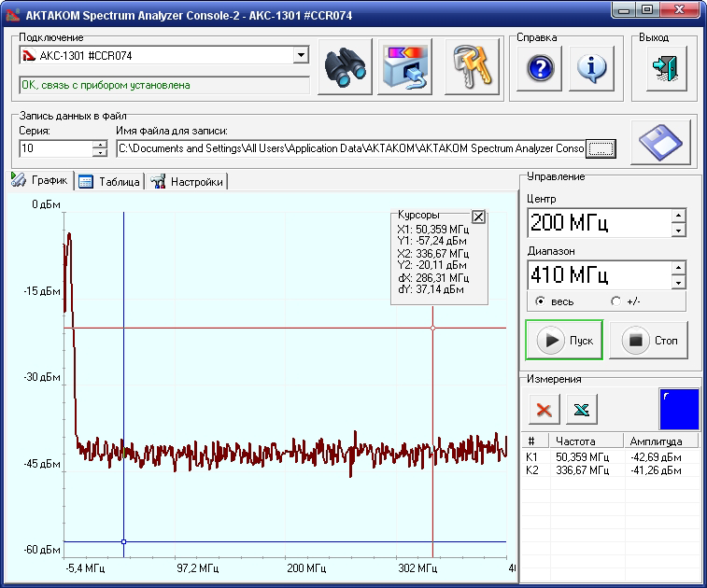Image resolution: width=707 pixels, height=588 pixels.
Task: Click the connection status message text
Action: [106, 85]
